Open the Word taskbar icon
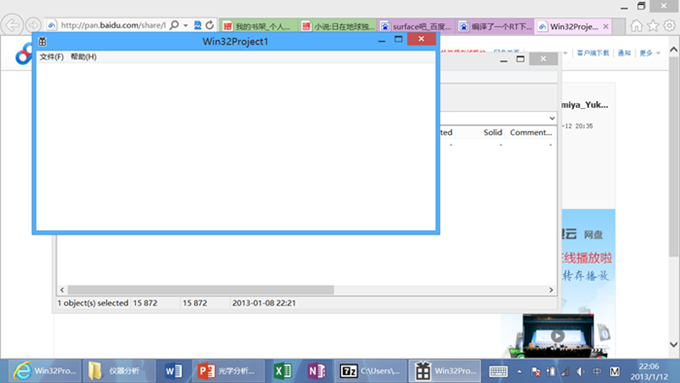680x383 pixels. 174,371
